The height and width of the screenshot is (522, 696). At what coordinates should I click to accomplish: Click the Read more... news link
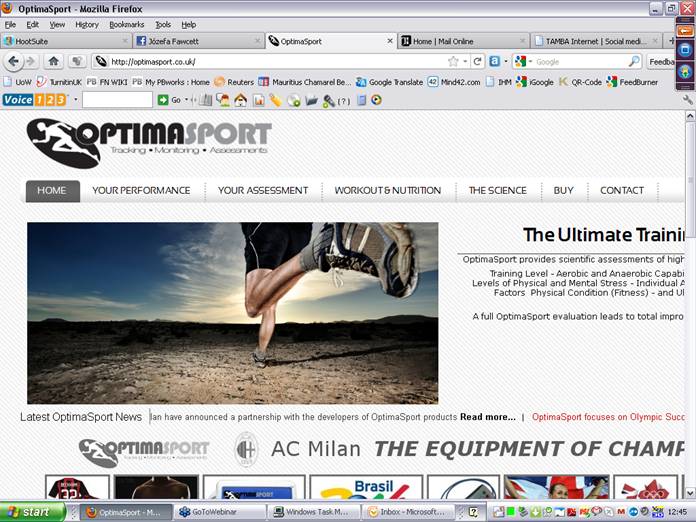(x=487, y=417)
